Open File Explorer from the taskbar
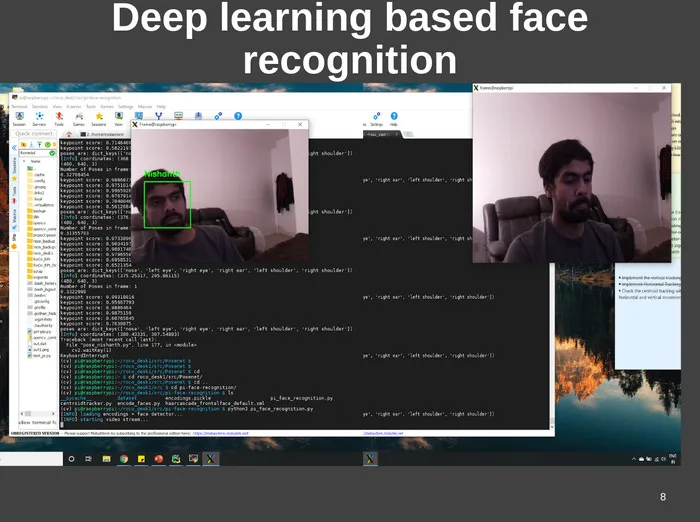The height and width of the screenshot is (522, 700). click(106, 459)
